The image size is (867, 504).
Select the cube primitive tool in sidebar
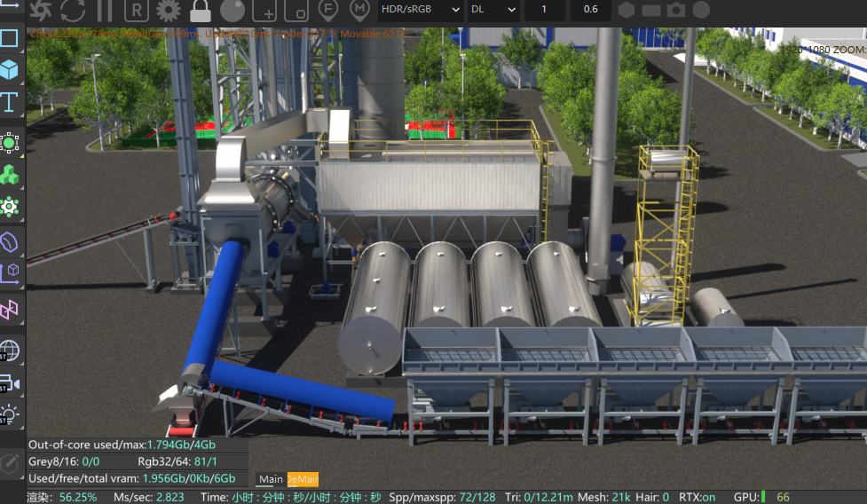pyautogui.click(x=10, y=69)
